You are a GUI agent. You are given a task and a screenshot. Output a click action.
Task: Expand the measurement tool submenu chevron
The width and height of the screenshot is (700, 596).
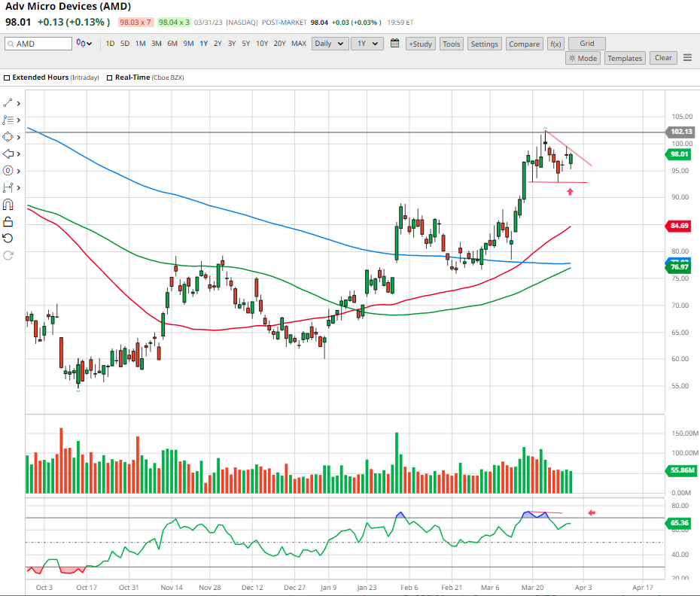[18, 188]
